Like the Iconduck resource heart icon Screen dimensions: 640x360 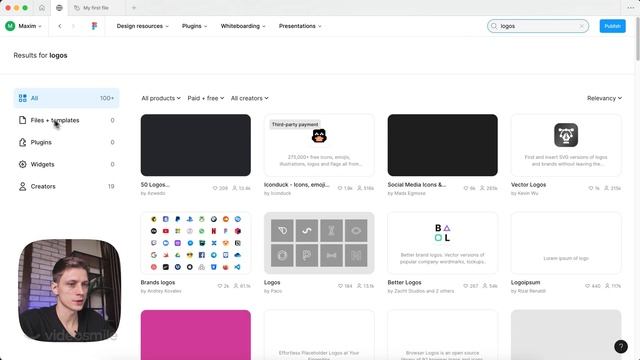coord(340,188)
